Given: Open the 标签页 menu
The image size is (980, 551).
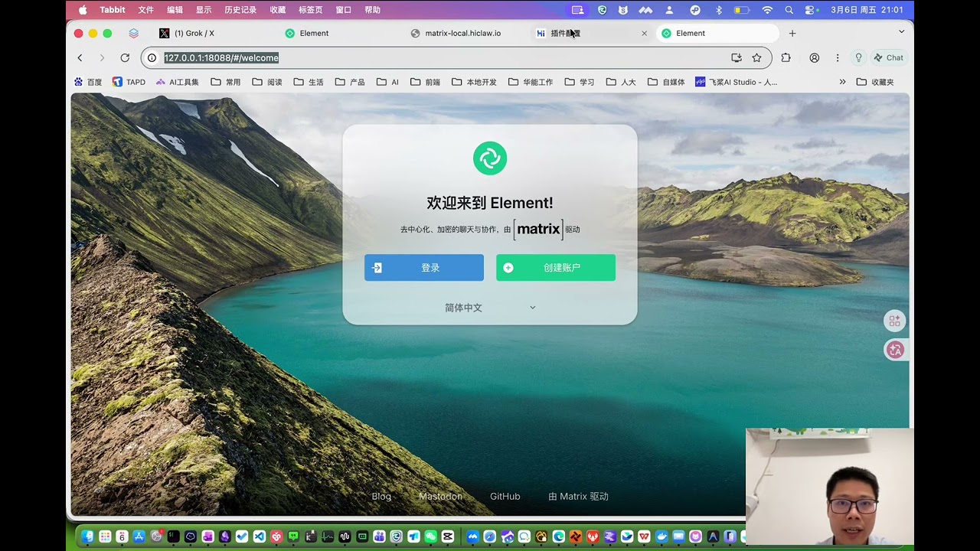Looking at the screenshot, I should pos(310,10).
